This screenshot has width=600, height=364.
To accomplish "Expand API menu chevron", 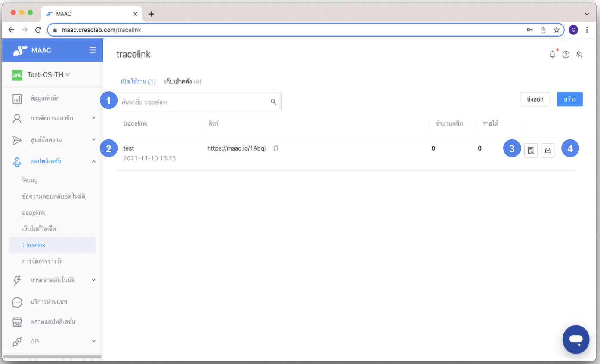I will (x=94, y=341).
